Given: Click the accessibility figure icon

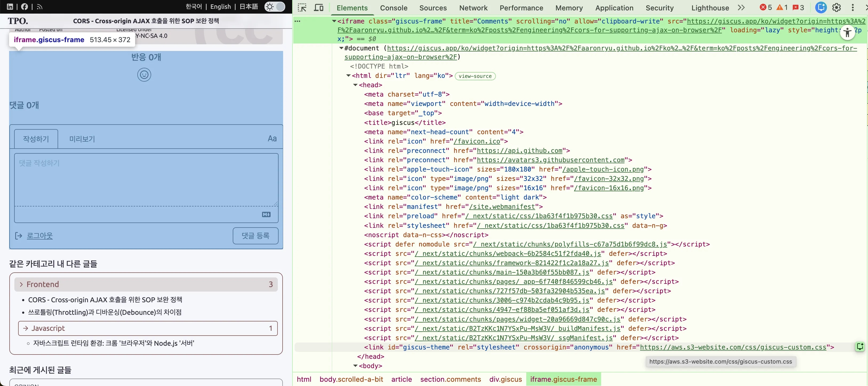Looking at the screenshot, I should 847,32.
